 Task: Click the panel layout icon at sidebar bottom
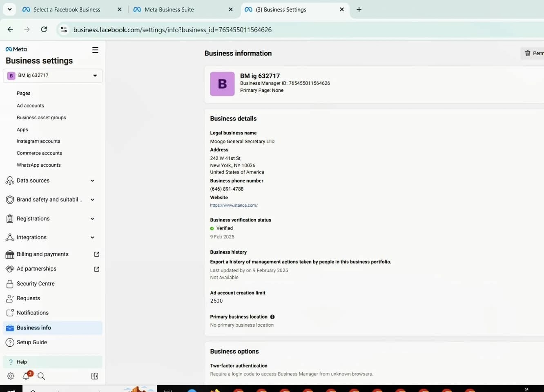[95, 376]
